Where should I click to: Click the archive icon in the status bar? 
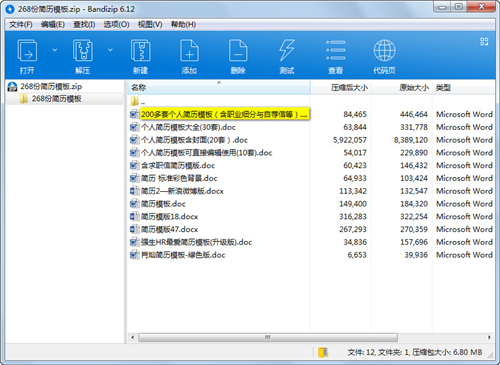coord(323,352)
